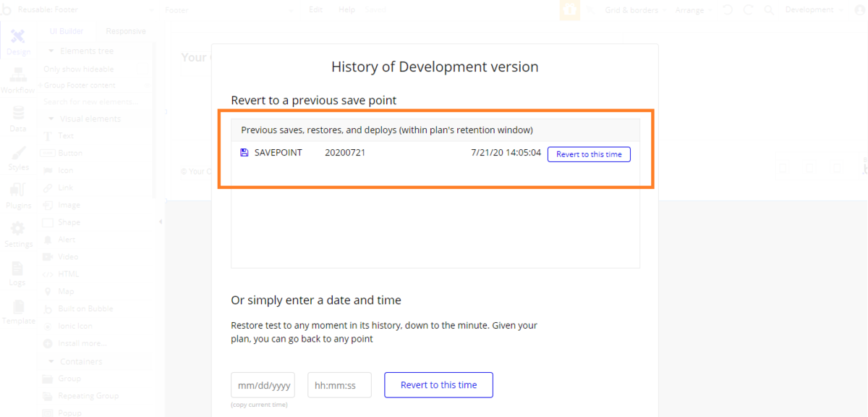The height and width of the screenshot is (417, 868).
Task: Open the Plugins tab in sidebar
Action: click(x=18, y=195)
